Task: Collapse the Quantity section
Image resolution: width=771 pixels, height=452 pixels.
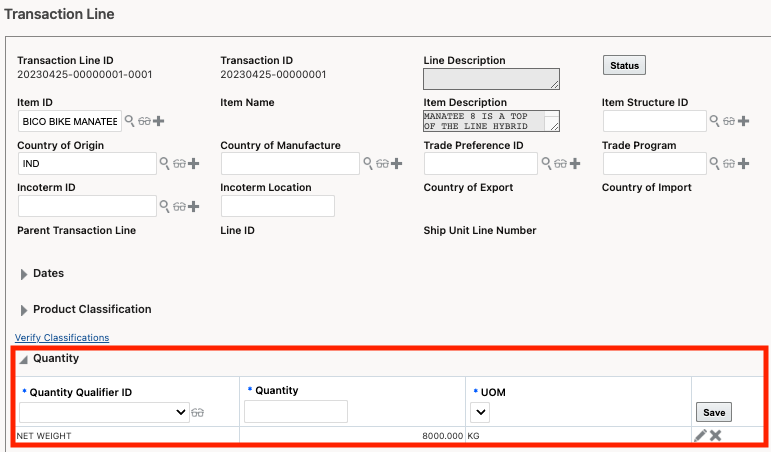Action: (x=24, y=358)
